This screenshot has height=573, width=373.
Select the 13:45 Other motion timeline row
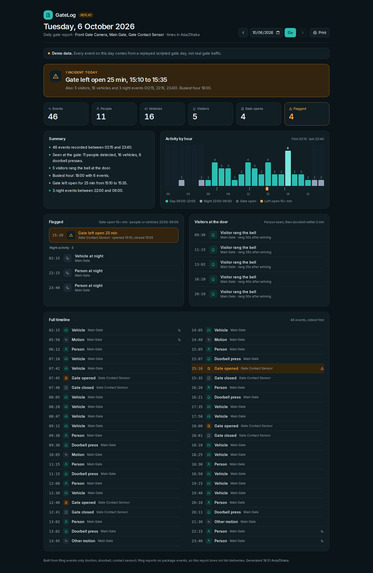point(115,541)
